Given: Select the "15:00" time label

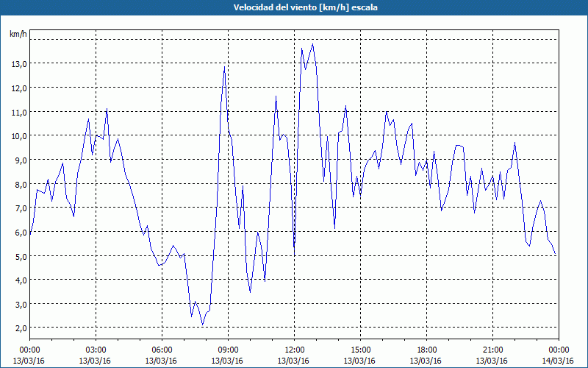Looking at the screenshot, I should (x=360, y=350).
